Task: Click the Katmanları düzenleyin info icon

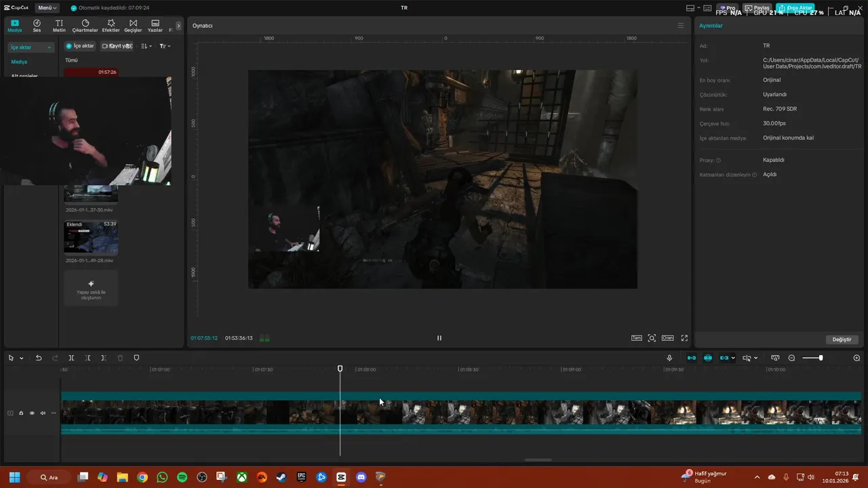Action: click(754, 175)
